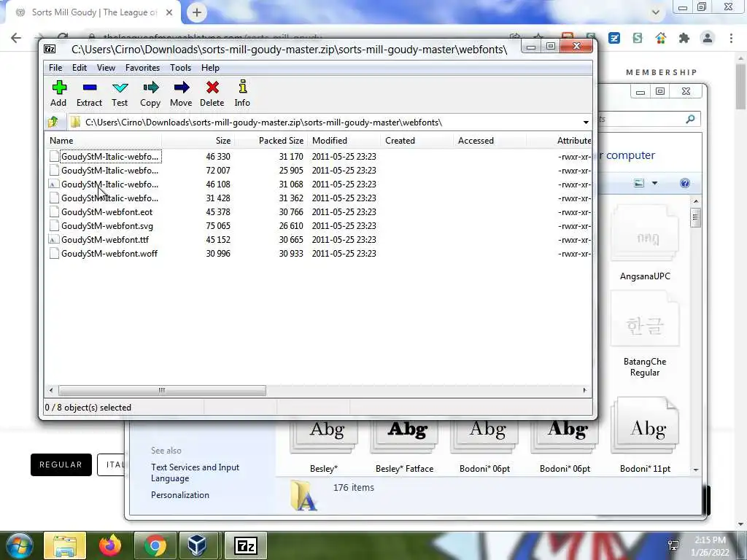Screen dimensions: 747x560
Task: Sort by the Size column header
Action: click(x=198, y=141)
